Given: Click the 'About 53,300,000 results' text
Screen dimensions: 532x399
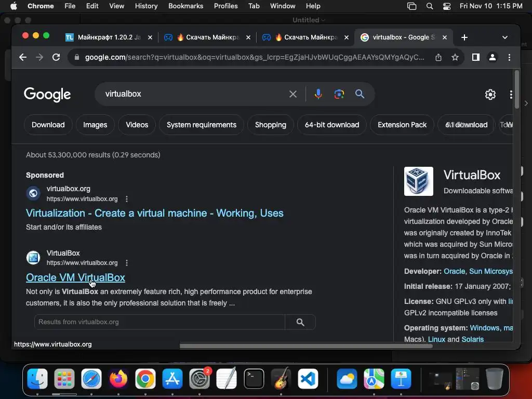Looking at the screenshot, I should [x=93, y=155].
